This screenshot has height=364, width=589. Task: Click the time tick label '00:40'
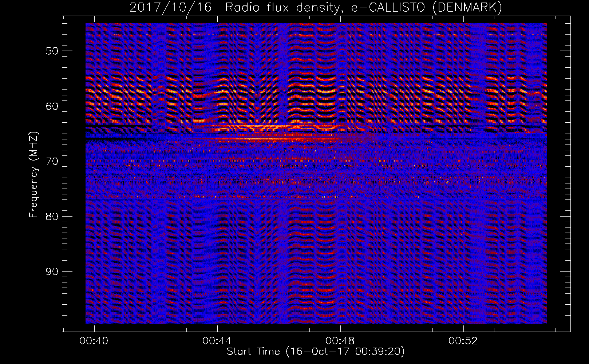(x=94, y=341)
